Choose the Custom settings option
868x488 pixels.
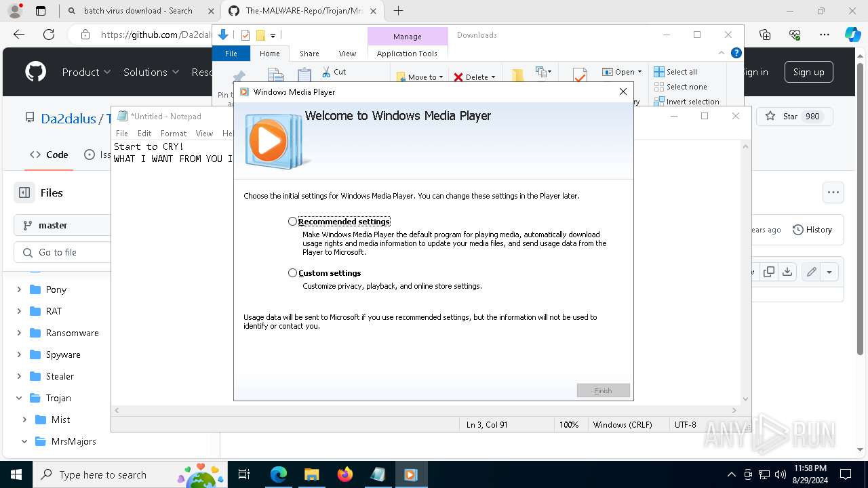pyautogui.click(x=292, y=273)
